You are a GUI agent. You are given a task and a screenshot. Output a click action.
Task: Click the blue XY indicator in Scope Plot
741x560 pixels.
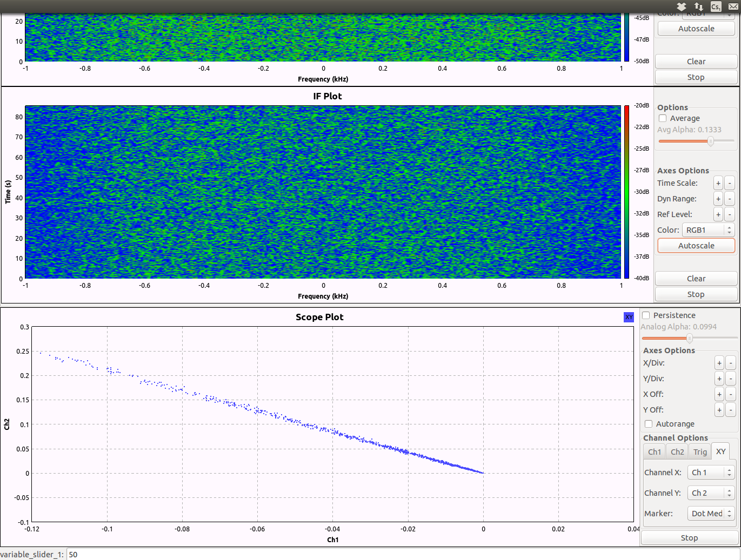[x=629, y=317]
